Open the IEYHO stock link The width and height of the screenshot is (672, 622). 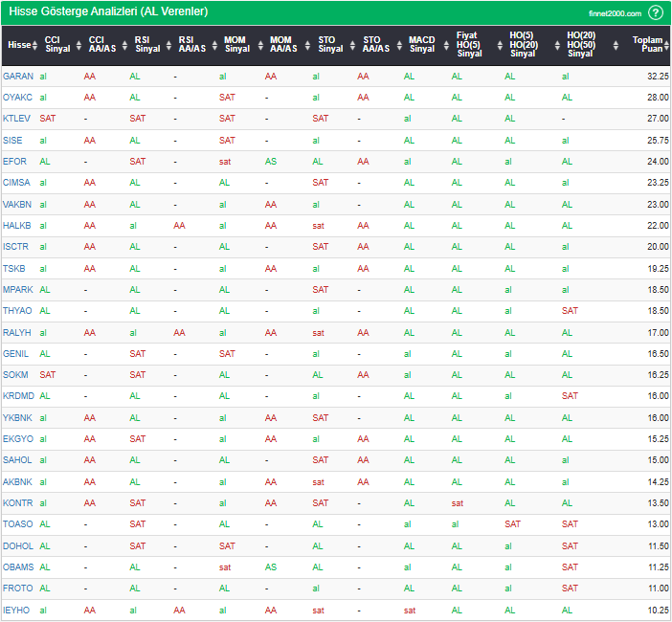click(17, 610)
